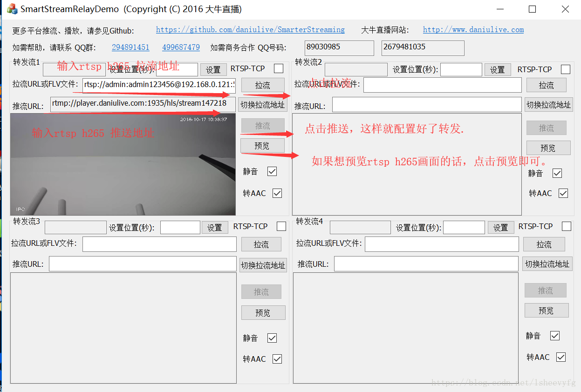Uncheck 静音 mute in relay stream 4
581x392 pixels.
pyautogui.click(x=555, y=336)
